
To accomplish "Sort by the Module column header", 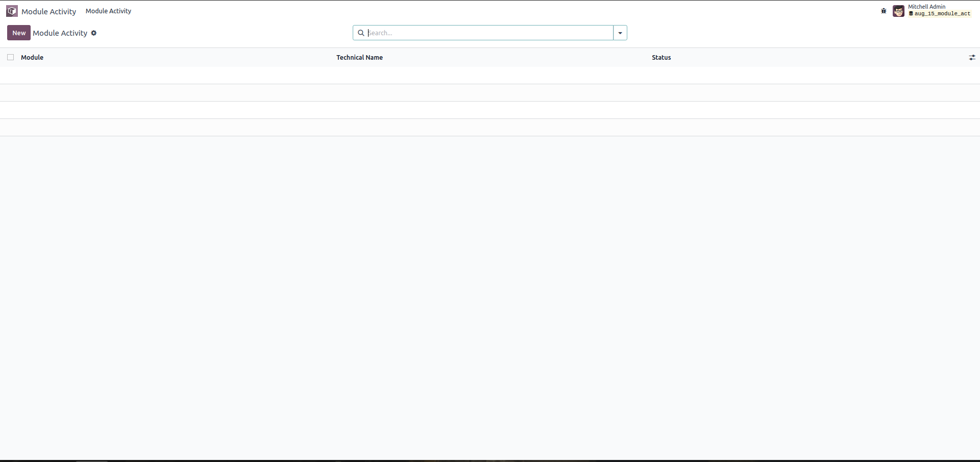I will pos(32,58).
